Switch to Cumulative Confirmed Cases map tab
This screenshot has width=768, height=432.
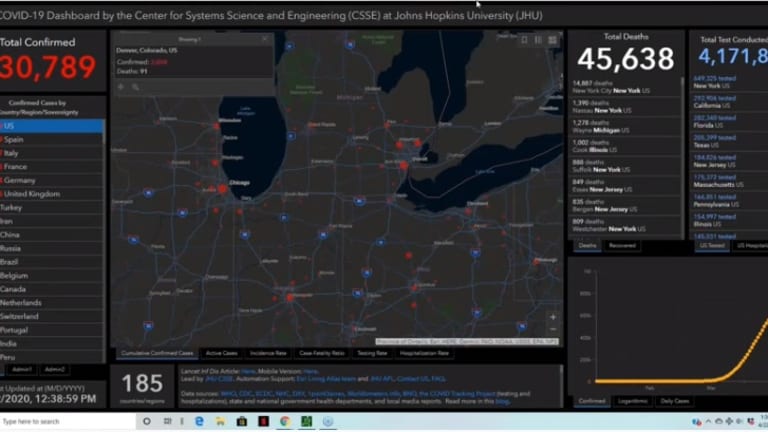point(157,353)
